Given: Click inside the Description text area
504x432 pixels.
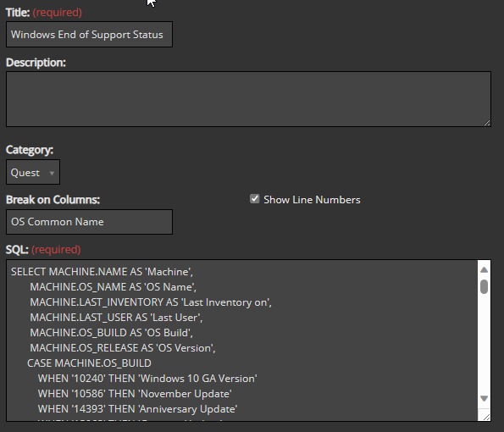Looking at the screenshot, I should tap(248, 99).
